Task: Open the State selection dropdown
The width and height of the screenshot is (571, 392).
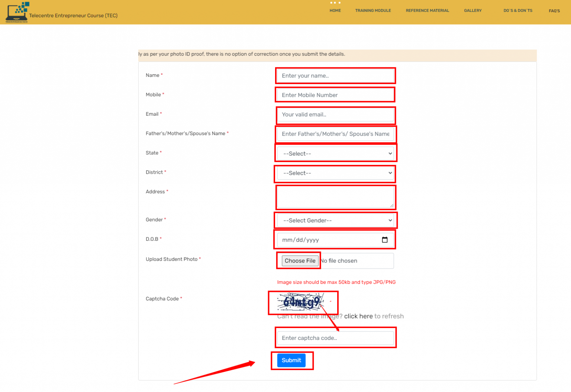Action: [x=335, y=153]
